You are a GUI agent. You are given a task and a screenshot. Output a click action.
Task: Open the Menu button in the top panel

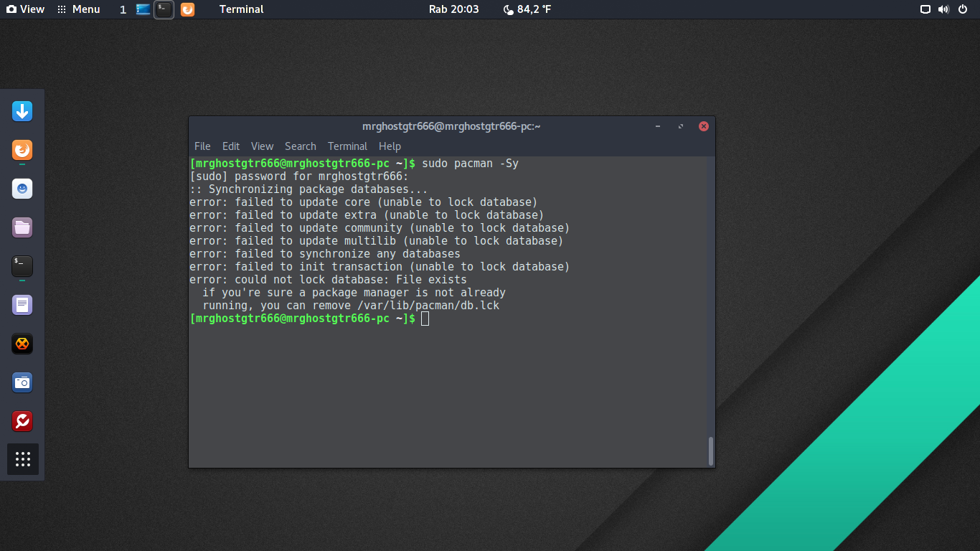coord(79,9)
